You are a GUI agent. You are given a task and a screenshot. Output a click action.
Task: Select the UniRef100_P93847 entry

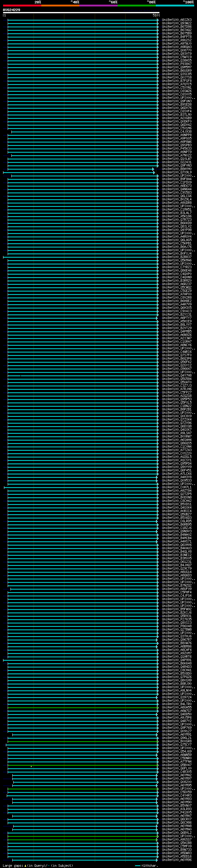pyautogui.click(x=177, y=64)
